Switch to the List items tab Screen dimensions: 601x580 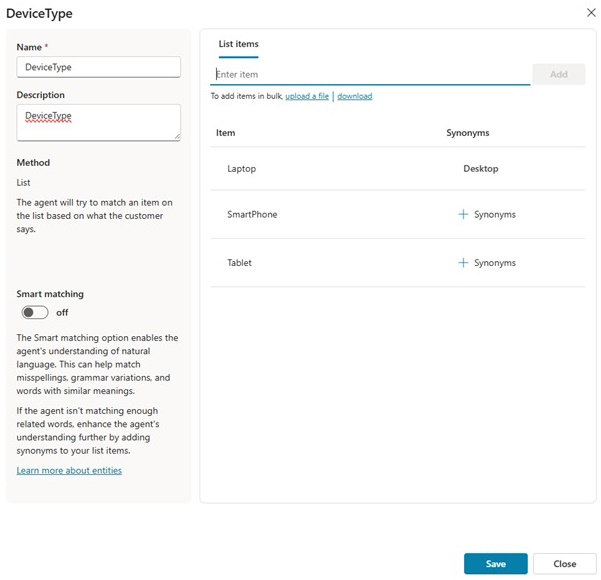tap(238, 44)
